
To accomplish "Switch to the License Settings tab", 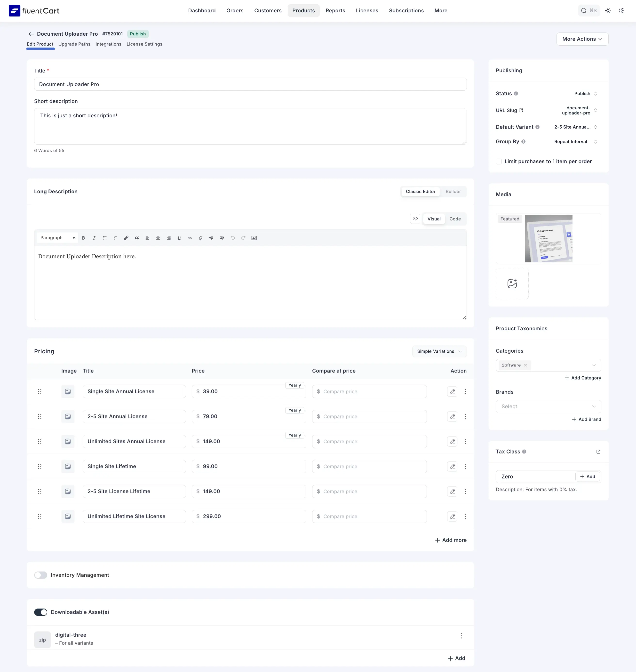I will point(144,44).
